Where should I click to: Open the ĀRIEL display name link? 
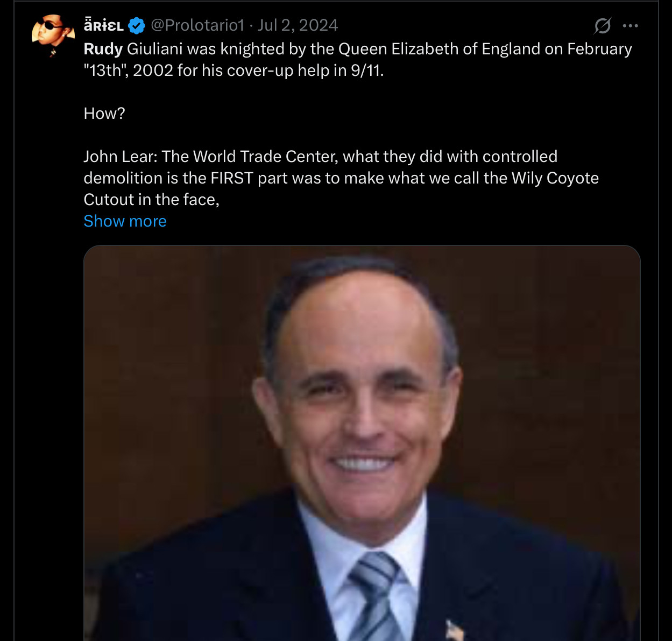pos(104,25)
